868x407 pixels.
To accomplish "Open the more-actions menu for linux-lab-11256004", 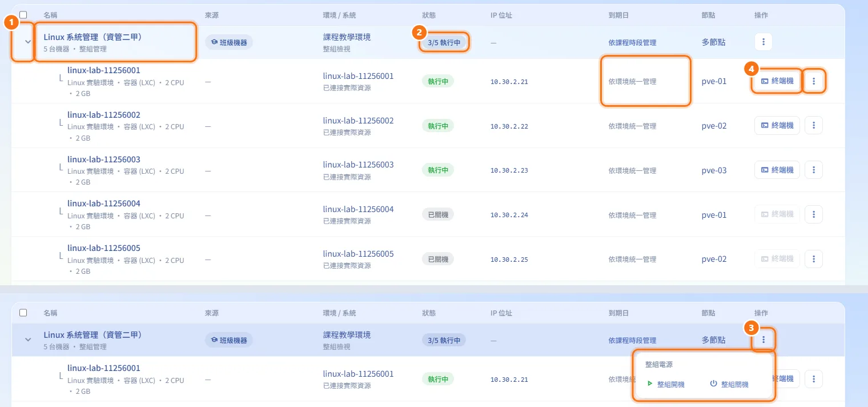I will pos(814,214).
